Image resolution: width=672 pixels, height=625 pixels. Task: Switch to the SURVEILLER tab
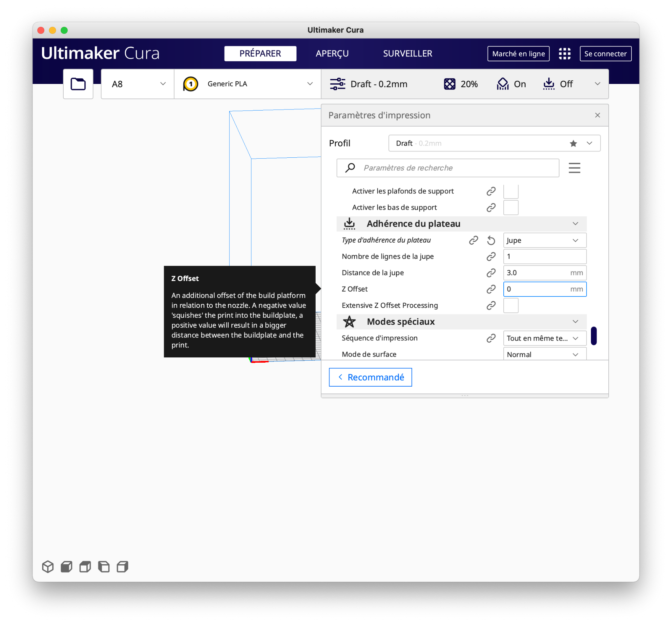coord(407,53)
